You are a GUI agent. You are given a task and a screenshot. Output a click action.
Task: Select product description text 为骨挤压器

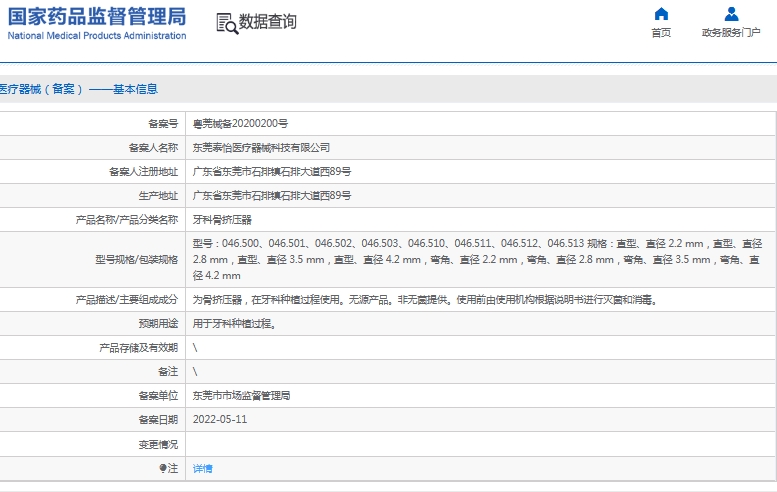425,300
